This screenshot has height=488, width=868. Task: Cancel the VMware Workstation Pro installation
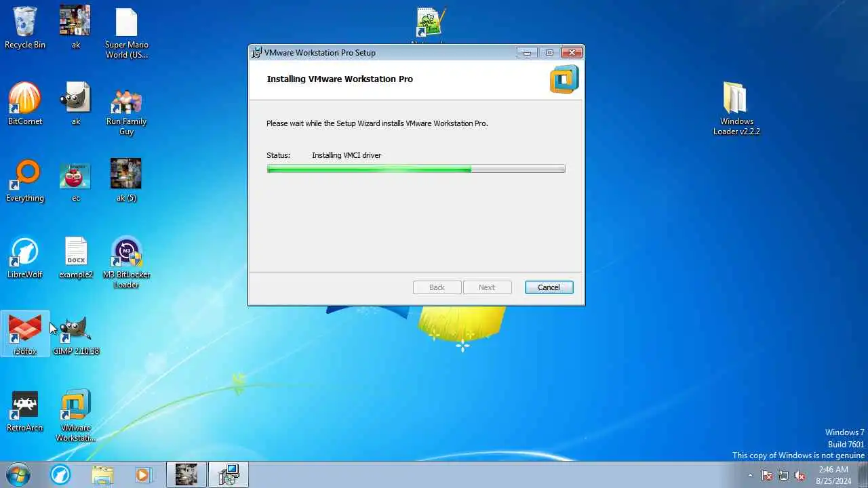[549, 287]
